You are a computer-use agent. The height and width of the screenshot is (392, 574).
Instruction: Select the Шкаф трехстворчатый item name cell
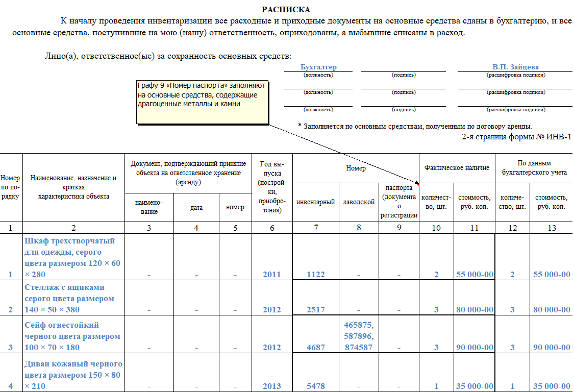pos(73,257)
